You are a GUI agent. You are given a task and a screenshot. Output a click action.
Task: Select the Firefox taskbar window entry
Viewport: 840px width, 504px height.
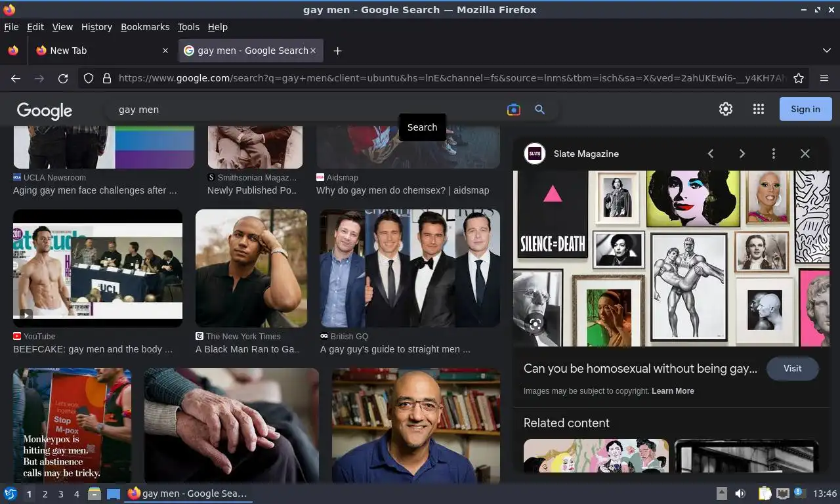click(189, 493)
